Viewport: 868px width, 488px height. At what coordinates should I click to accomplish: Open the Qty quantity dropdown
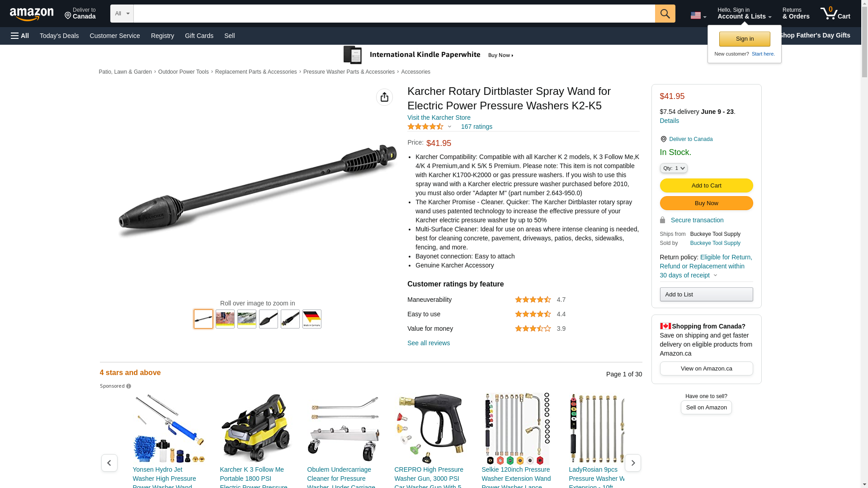tap(673, 168)
